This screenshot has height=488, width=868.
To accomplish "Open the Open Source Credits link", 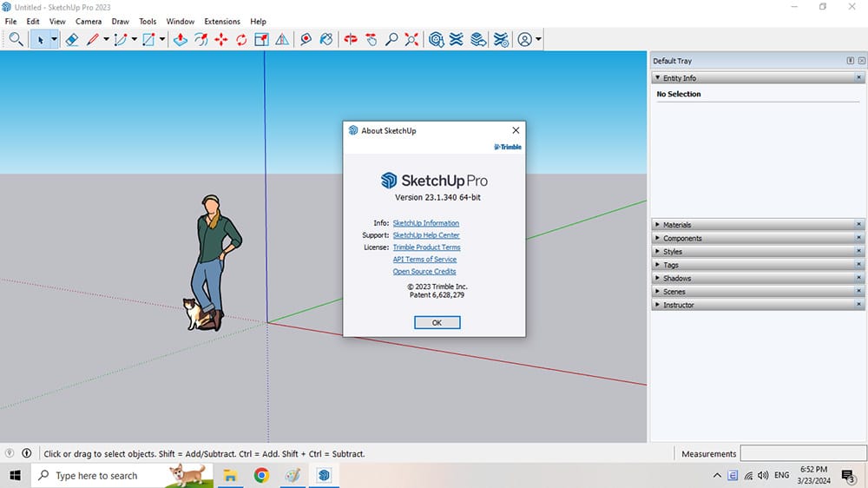I will coord(424,272).
